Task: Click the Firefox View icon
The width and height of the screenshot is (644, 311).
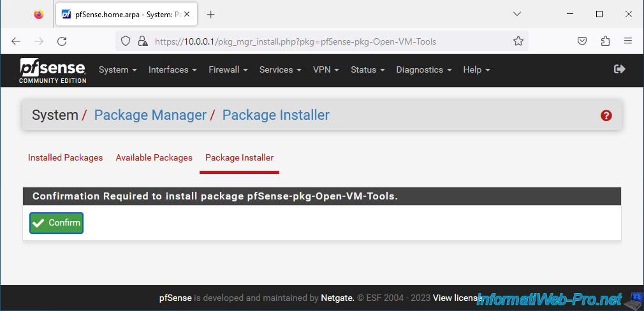Action: click(x=39, y=15)
